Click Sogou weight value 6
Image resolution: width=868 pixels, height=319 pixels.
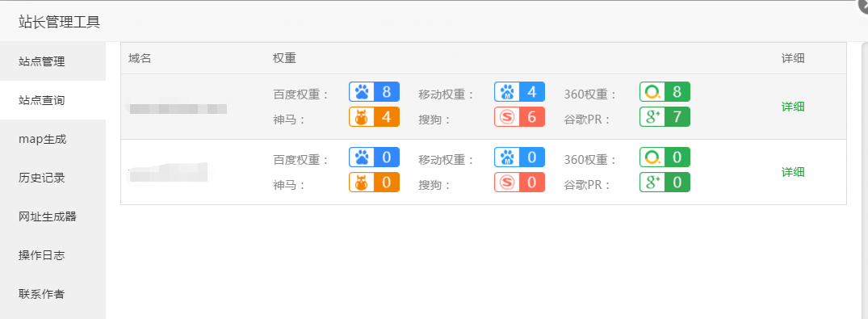click(x=532, y=117)
